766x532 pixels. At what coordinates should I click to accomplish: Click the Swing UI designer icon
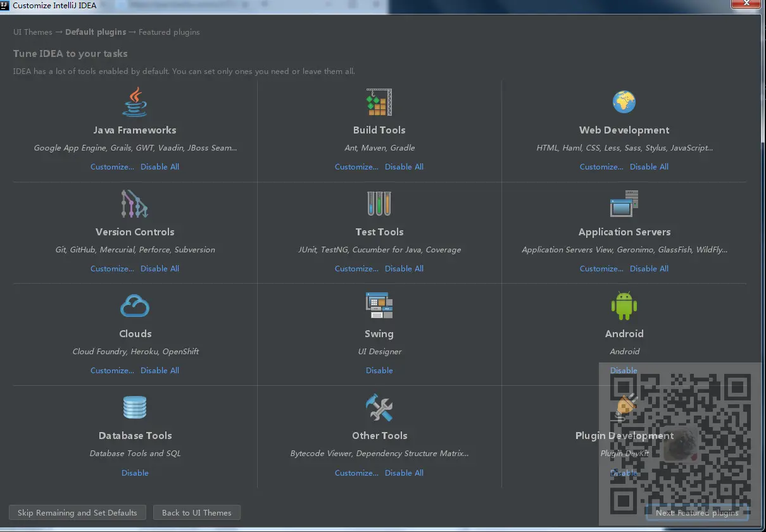[x=379, y=306]
